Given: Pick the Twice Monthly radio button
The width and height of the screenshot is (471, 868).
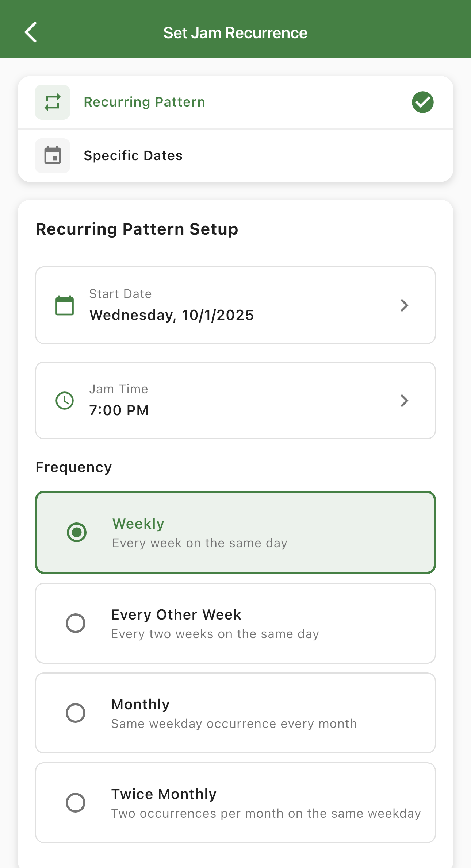Looking at the screenshot, I should point(76,803).
